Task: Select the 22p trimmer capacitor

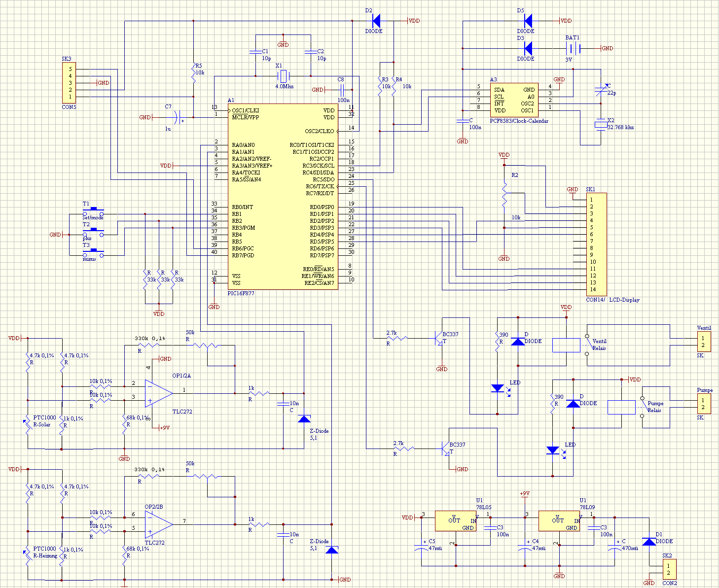Action: click(601, 90)
